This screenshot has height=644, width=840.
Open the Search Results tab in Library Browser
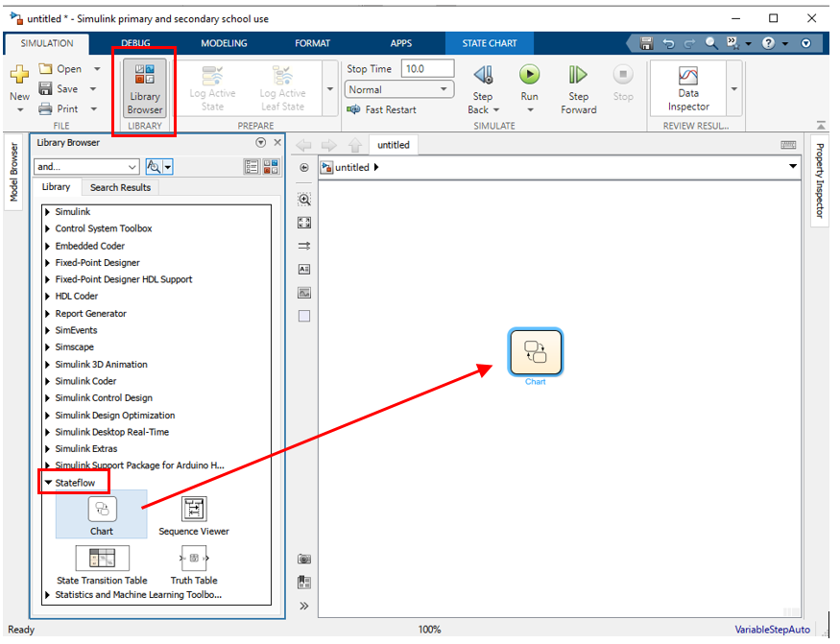point(120,187)
